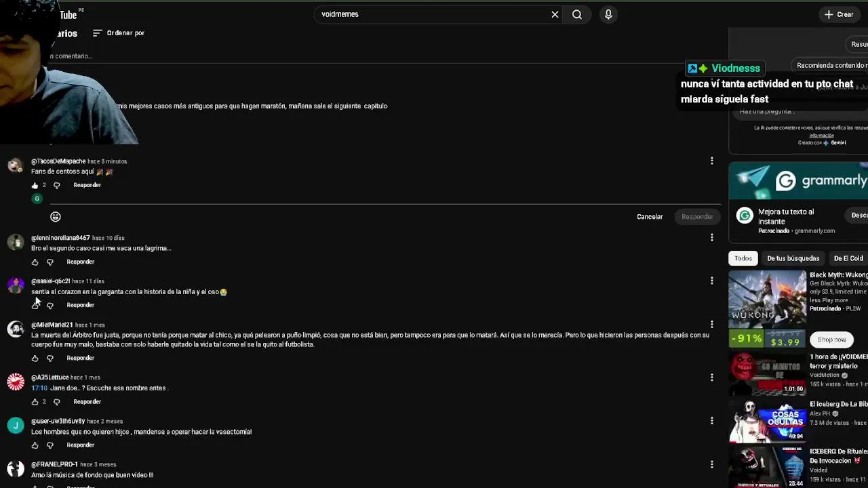868x488 pixels.
Task: Open options menu for @lenninorellana8467 comment
Action: (711, 237)
